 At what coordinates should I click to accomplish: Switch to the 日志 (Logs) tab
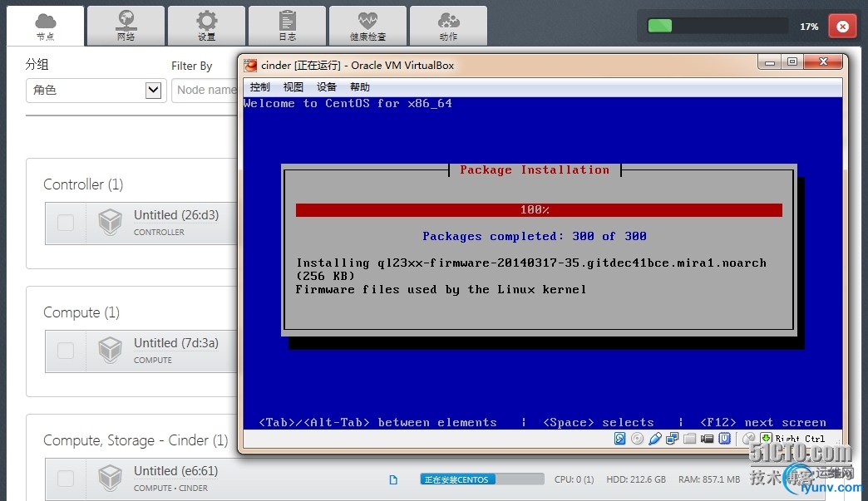click(x=288, y=26)
